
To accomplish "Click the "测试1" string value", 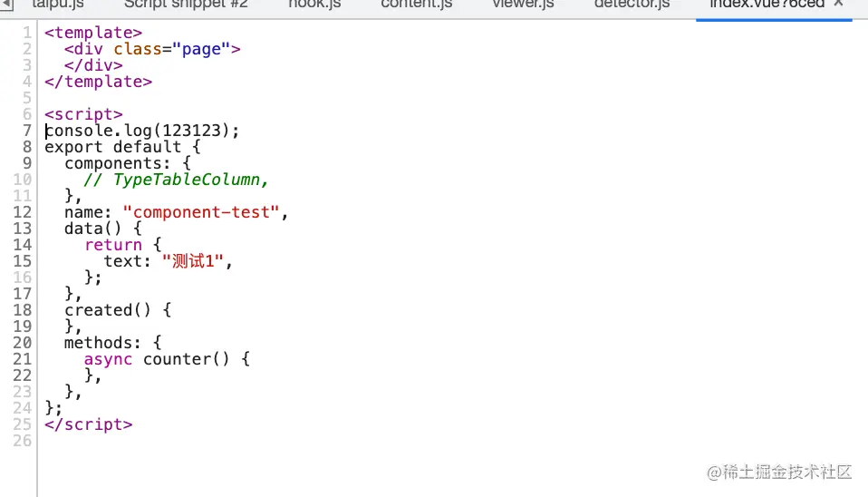I will [x=193, y=261].
